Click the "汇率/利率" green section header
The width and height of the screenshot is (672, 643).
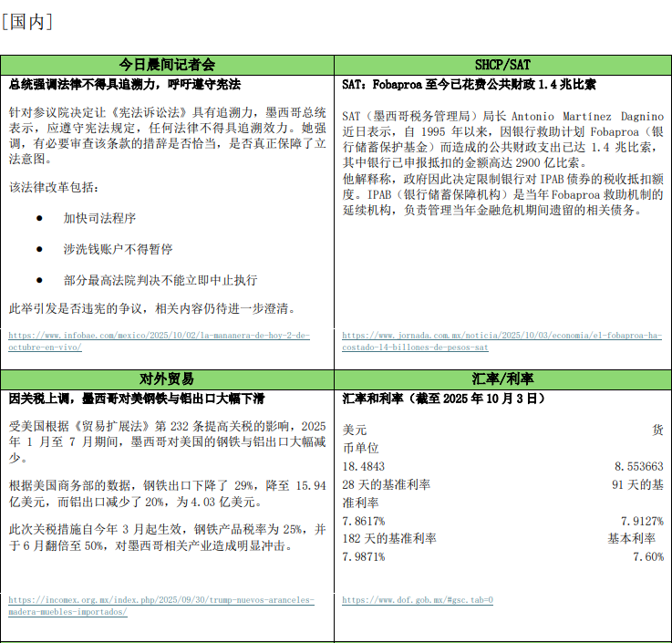point(502,379)
